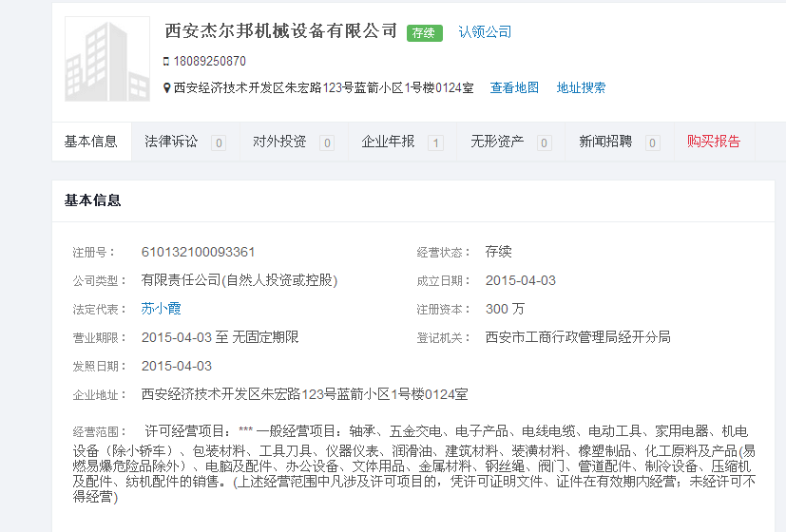Show the 无形资产 tab

pos(497,142)
